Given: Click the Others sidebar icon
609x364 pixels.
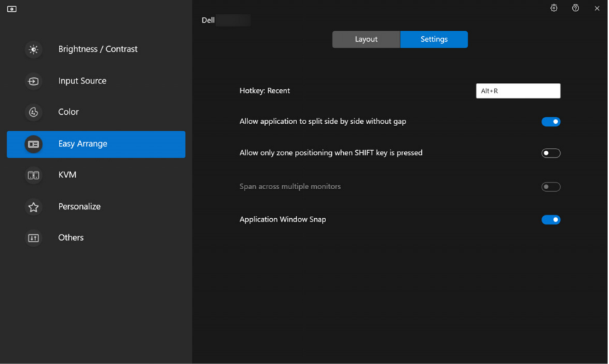Looking at the screenshot, I should (x=33, y=238).
